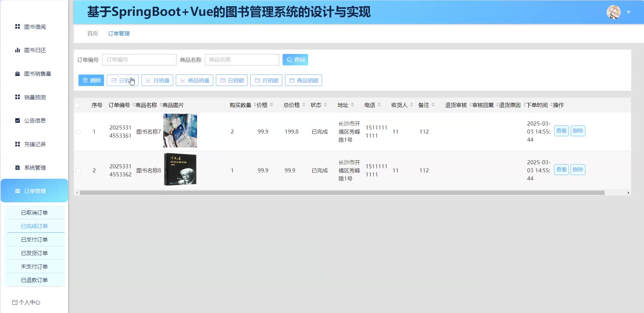Open the 日销量 chart button
This screenshot has width=644, height=313.
point(123,80)
